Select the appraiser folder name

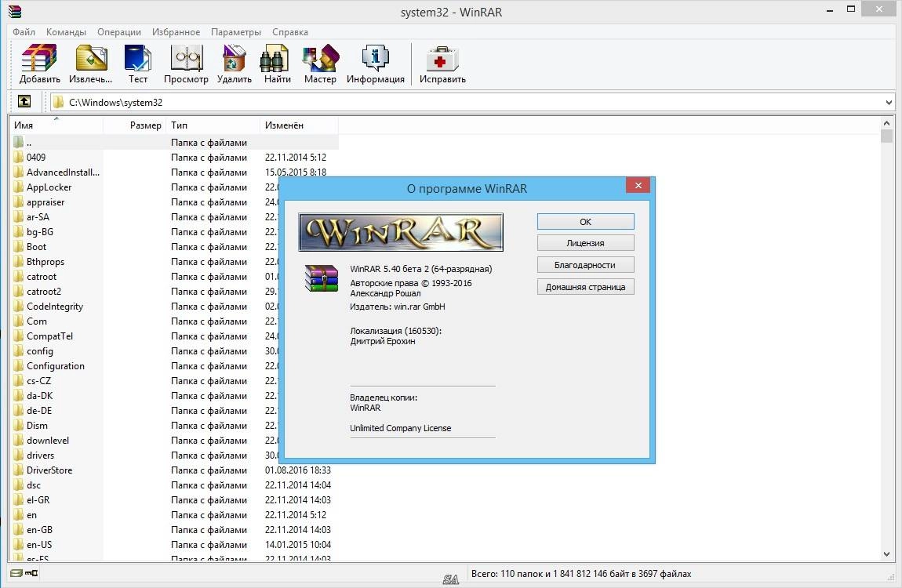pos(45,201)
